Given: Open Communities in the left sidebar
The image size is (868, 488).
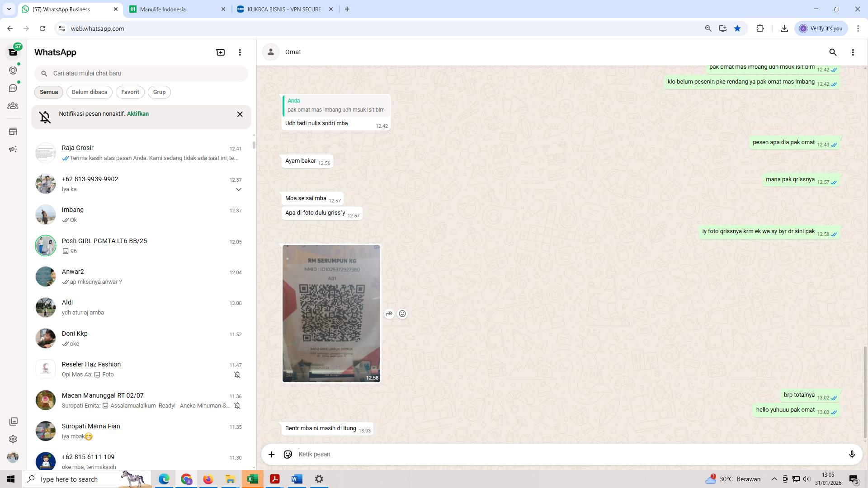Looking at the screenshot, I should click(x=13, y=106).
